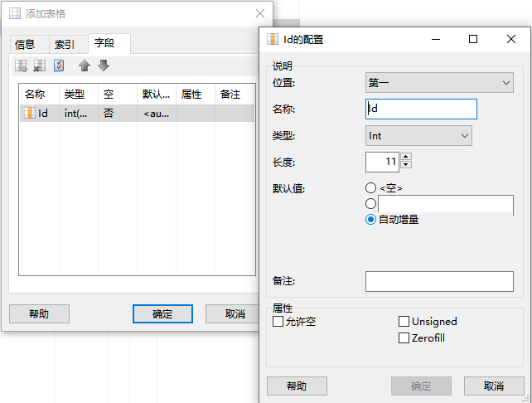The height and width of the screenshot is (403, 532).
Task: Click the 添加表格 window title icon
Action: 15,13
